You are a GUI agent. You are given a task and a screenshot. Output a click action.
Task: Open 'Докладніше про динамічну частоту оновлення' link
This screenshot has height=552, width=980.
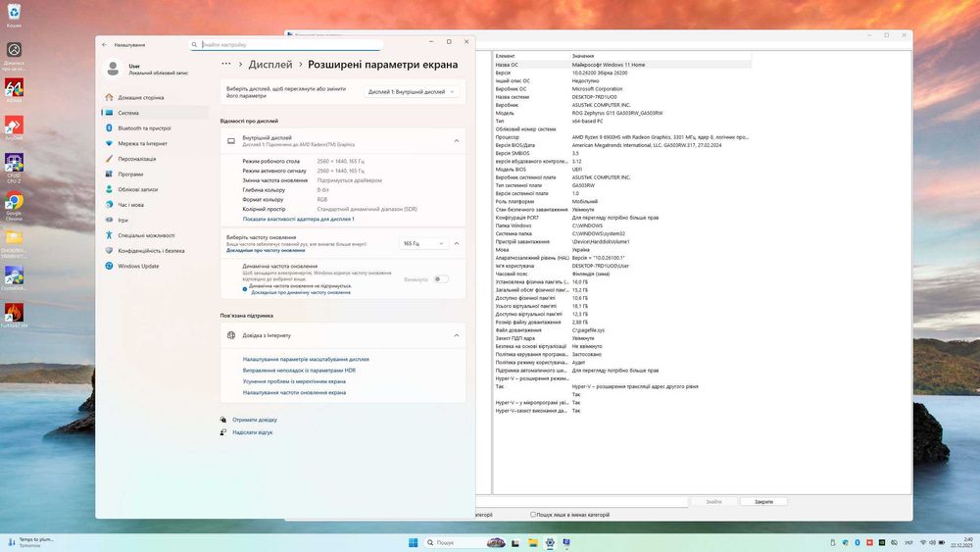coord(301,292)
